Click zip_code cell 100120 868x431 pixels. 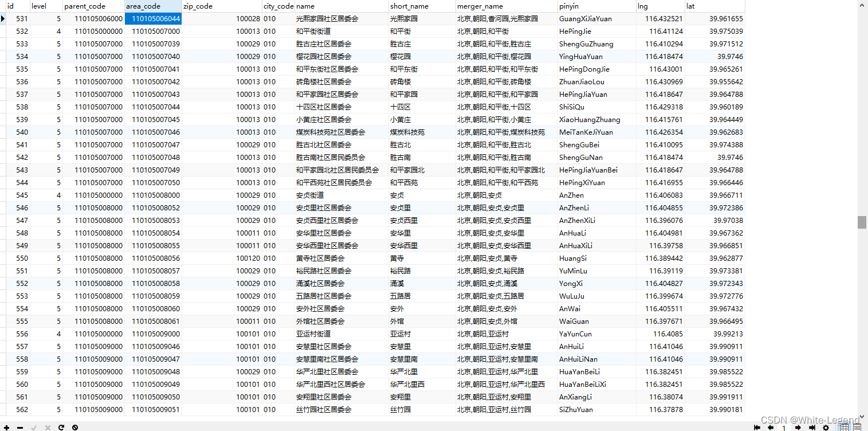click(222, 258)
